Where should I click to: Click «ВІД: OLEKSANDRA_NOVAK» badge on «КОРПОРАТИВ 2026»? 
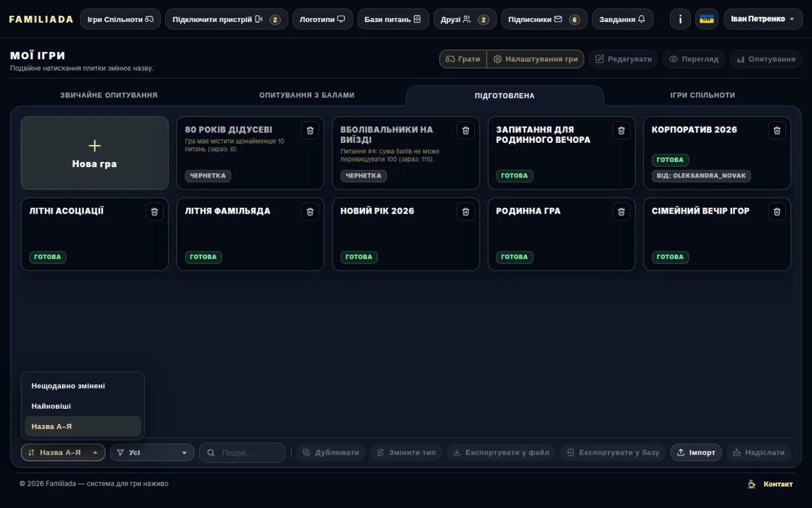701,176
